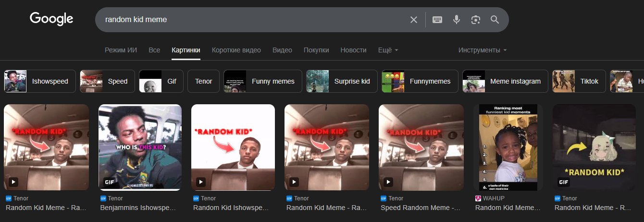Expand the Ещё dropdown
Screen dimensions: 644x222
388,50
